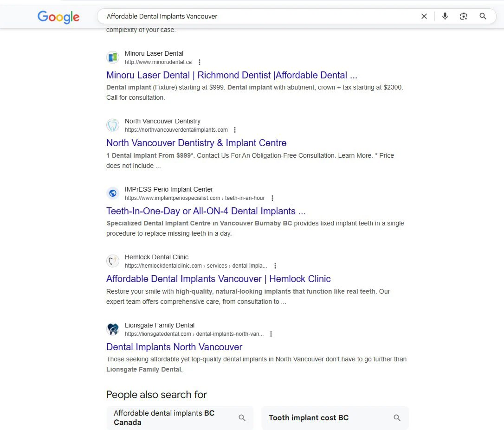Click the IMPrESS Perio Implant Center site name
504x430 pixels.
(169, 189)
